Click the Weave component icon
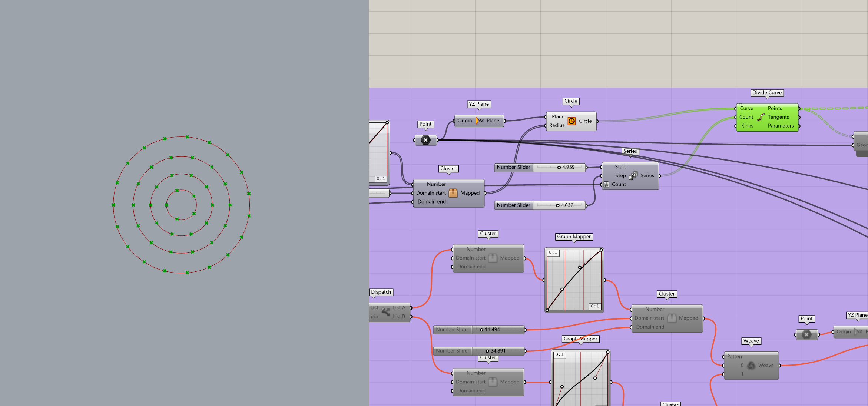 (x=751, y=365)
